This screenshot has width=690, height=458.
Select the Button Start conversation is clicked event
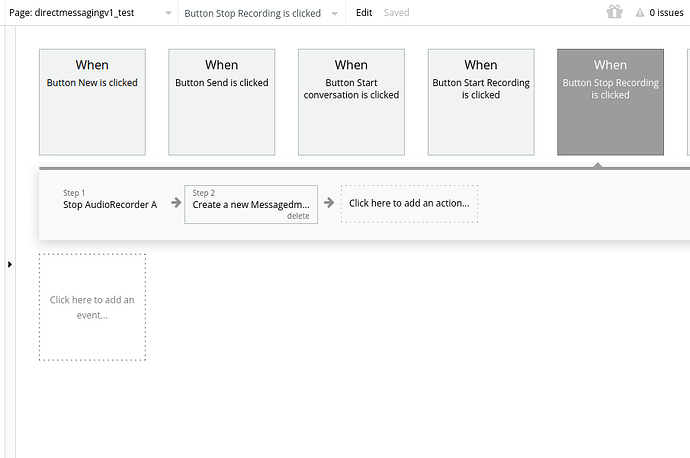pos(351,102)
